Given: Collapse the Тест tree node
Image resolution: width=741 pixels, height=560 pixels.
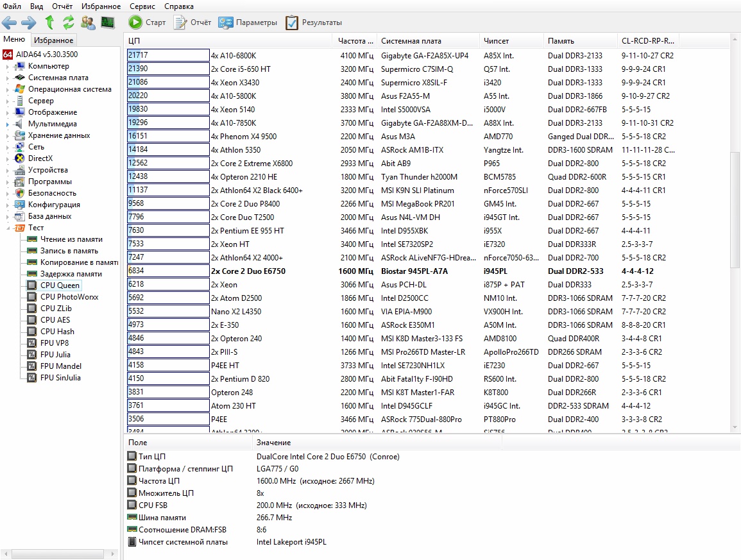Looking at the screenshot, I should tap(8, 228).
